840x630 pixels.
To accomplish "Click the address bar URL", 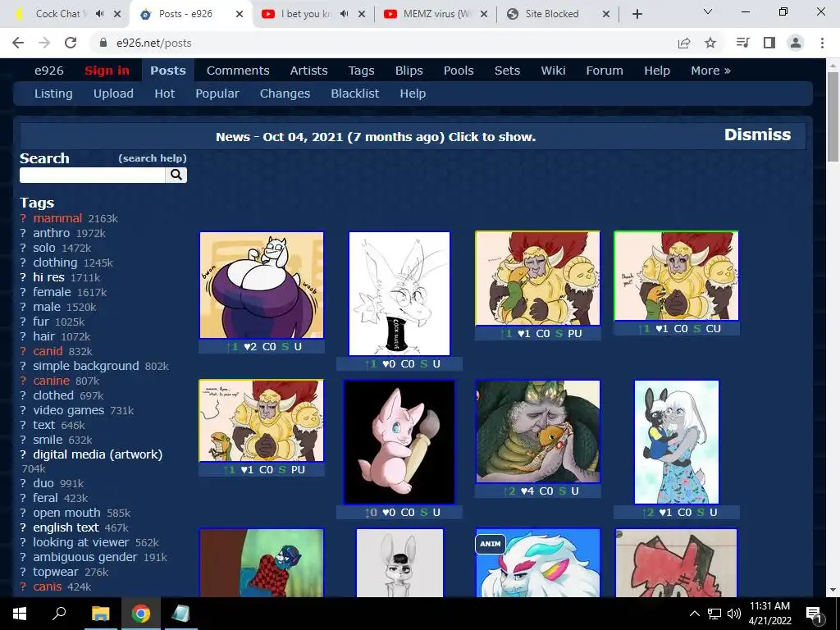I will 153,43.
